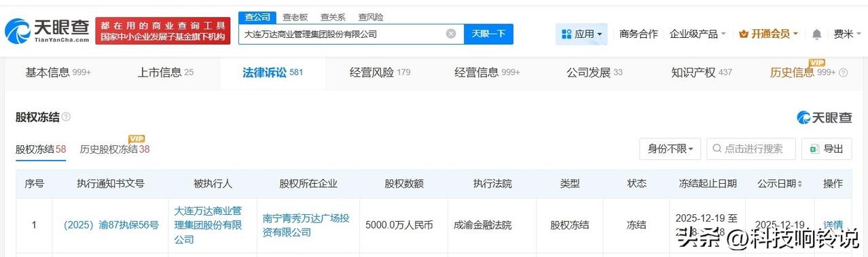
Task: Switch to 经营风险 tab
Action: point(380,73)
